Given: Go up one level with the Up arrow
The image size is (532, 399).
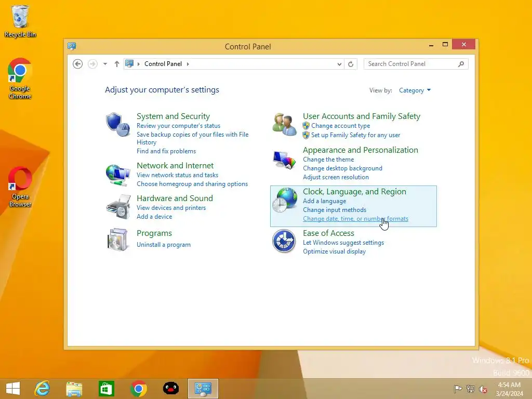Looking at the screenshot, I should click(x=117, y=64).
